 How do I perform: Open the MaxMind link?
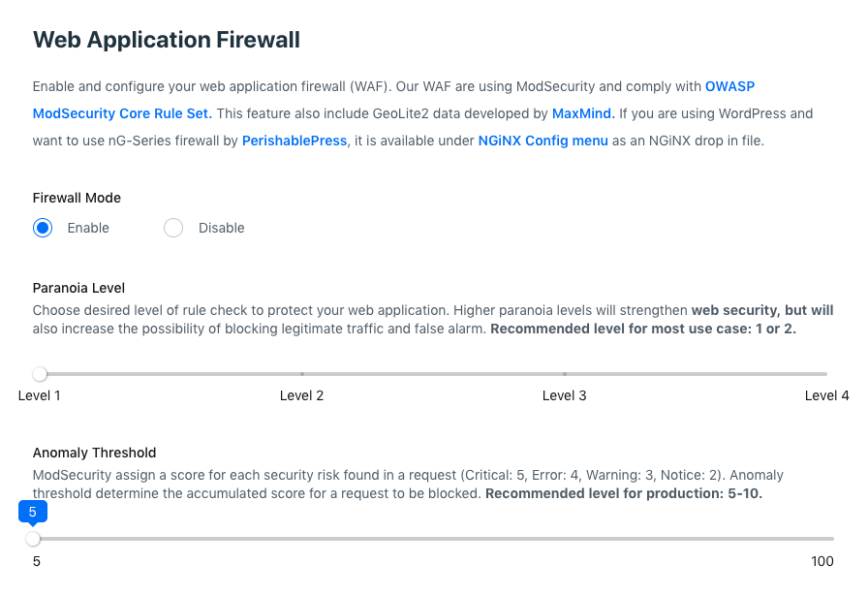(x=583, y=113)
